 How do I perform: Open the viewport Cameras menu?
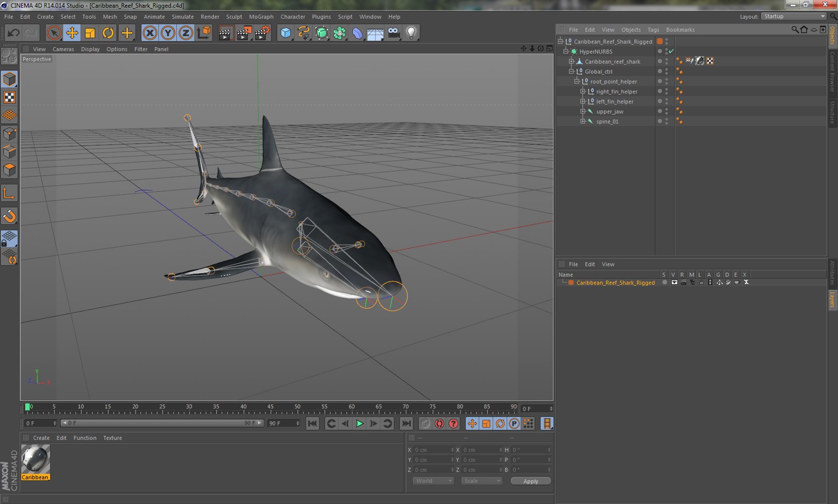coord(63,49)
